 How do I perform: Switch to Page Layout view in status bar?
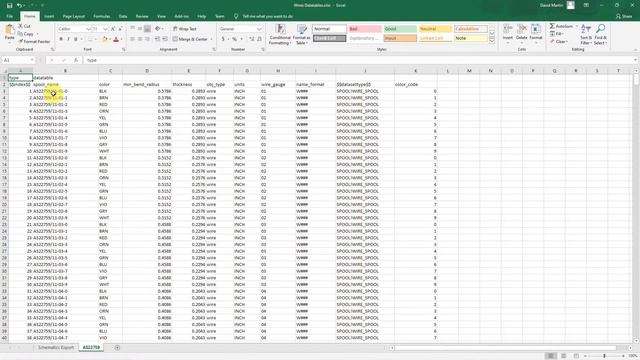[564, 356]
